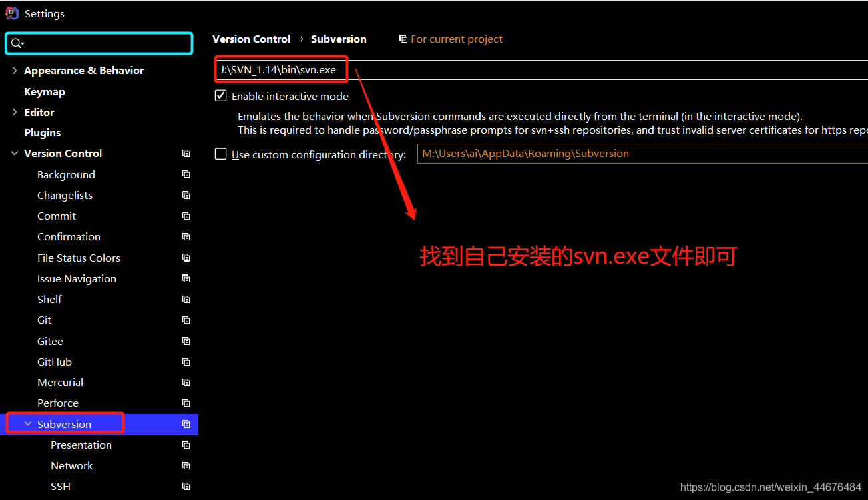The width and height of the screenshot is (868, 500).
Task: Open the Keymap settings page
Action: (x=45, y=91)
